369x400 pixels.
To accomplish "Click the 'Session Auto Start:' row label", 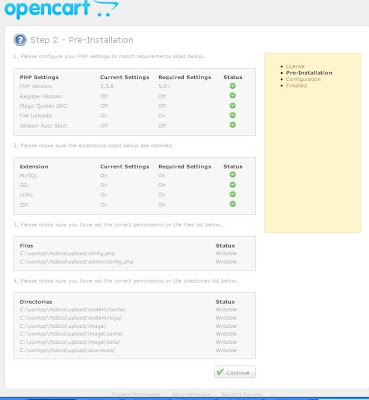I will click(44, 126).
